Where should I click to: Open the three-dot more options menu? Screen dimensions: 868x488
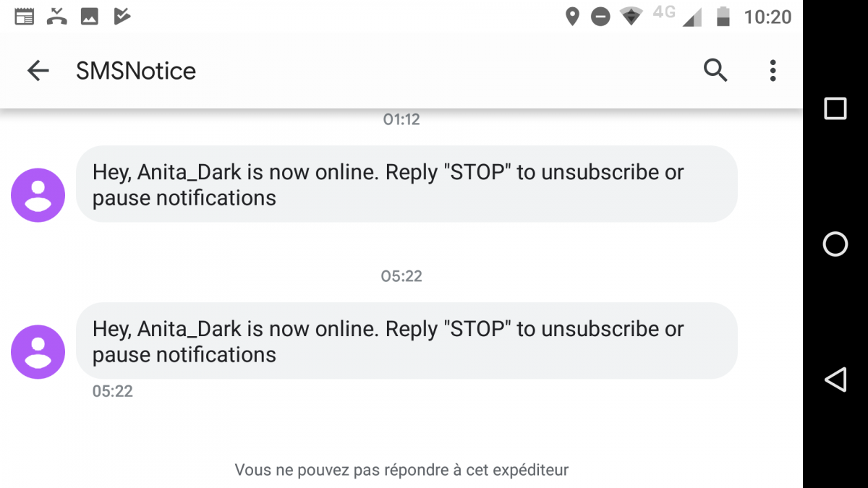773,70
